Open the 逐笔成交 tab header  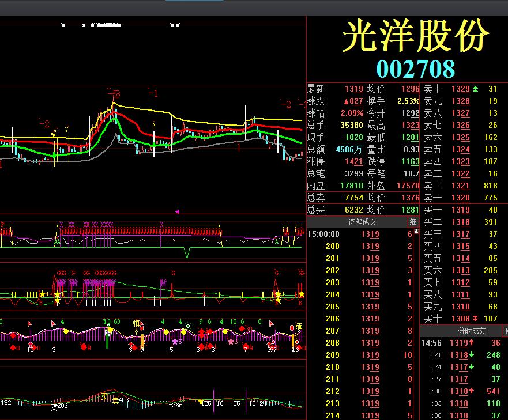[362, 222]
